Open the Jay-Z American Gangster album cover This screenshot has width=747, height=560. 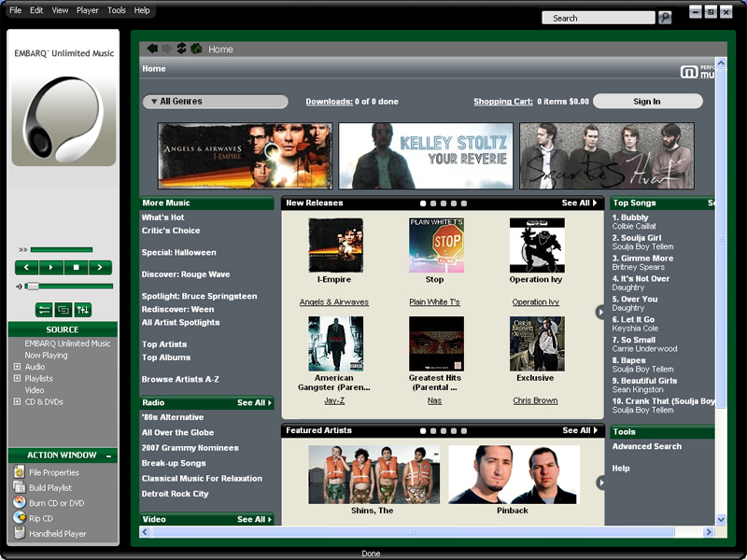336,343
